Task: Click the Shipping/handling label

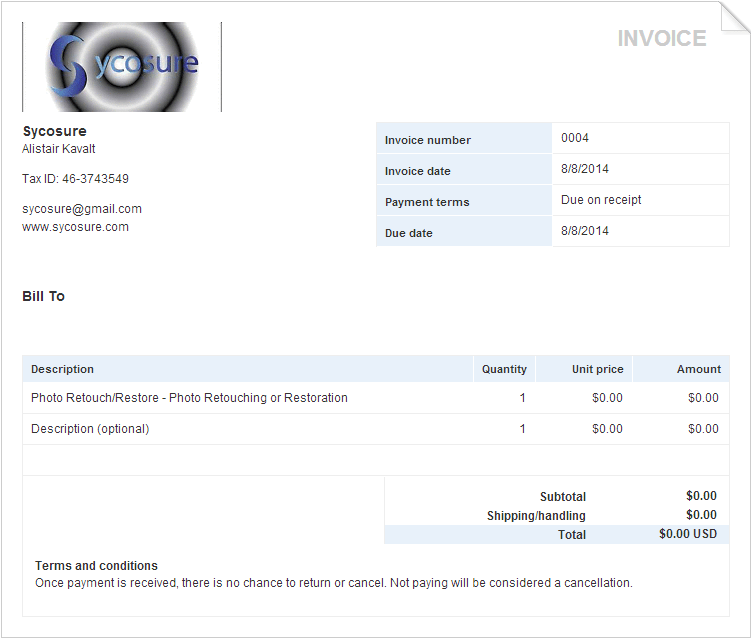Action: click(x=536, y=516)
